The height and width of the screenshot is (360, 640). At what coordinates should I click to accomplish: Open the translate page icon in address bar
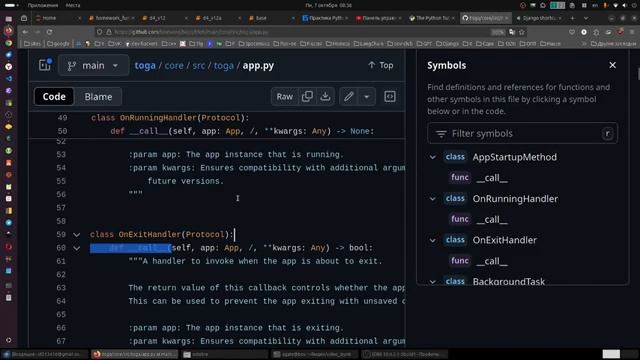[512, 32]
